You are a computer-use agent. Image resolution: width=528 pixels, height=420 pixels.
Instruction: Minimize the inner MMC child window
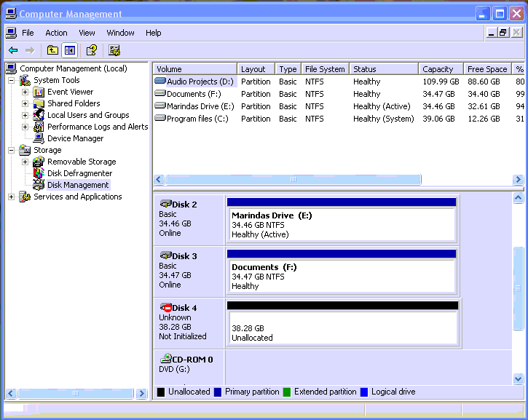point(492,33)
